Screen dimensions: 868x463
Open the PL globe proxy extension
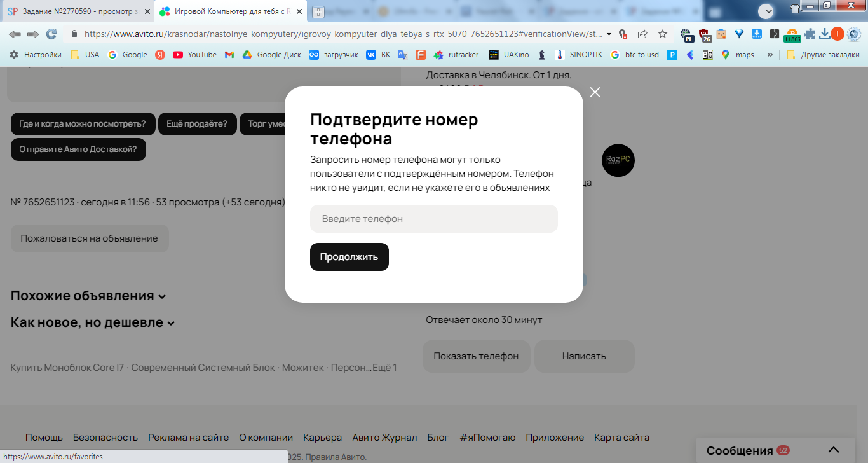pyautogui.click(x=687, y=35)
